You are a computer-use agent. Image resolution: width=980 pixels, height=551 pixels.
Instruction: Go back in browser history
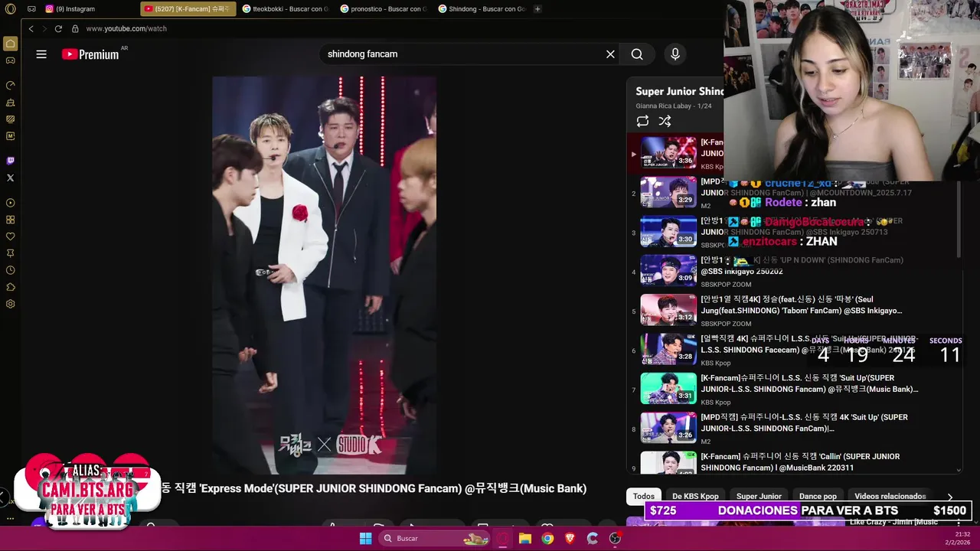31,28
